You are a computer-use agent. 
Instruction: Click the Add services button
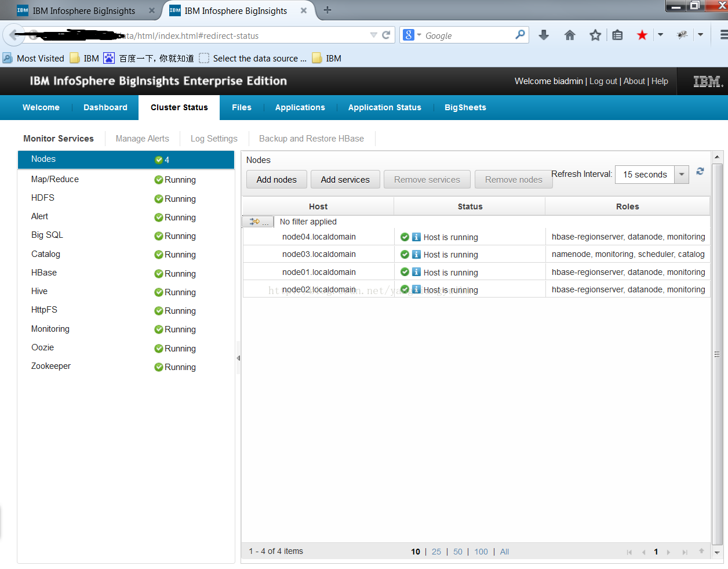pyautogui.click(x=345, y=180)
